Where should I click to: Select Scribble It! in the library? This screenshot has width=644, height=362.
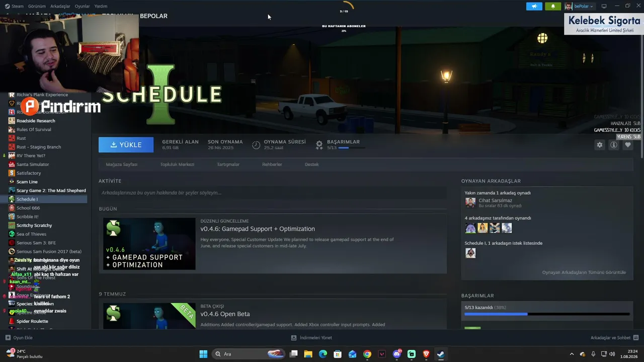pyautogui.click(x=28, y=217)
